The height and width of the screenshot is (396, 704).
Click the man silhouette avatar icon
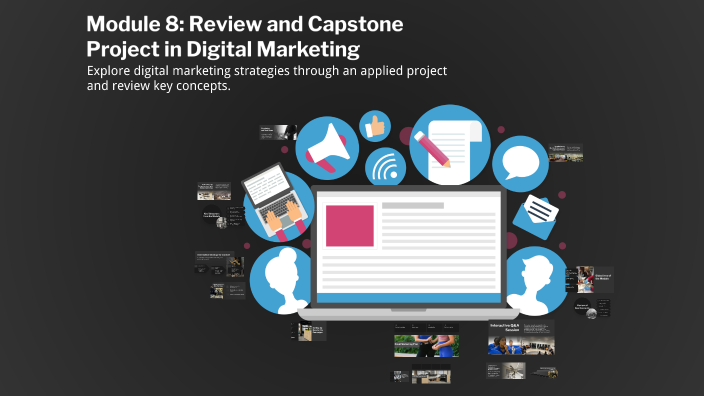537,280
